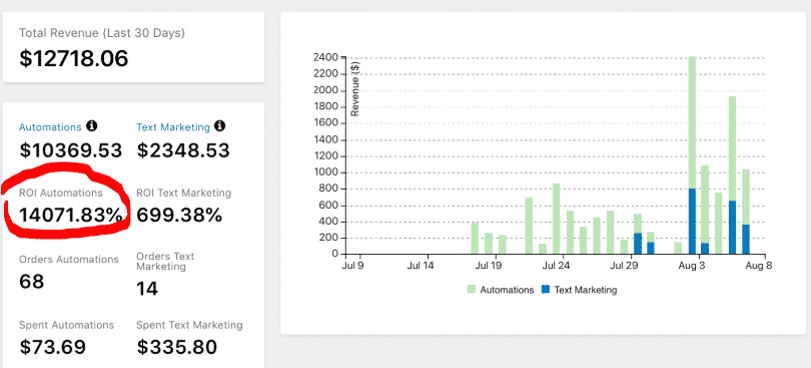Click the Text Marketing revenue $2348.53 amount
811x368 pixels.
point(183,151)
